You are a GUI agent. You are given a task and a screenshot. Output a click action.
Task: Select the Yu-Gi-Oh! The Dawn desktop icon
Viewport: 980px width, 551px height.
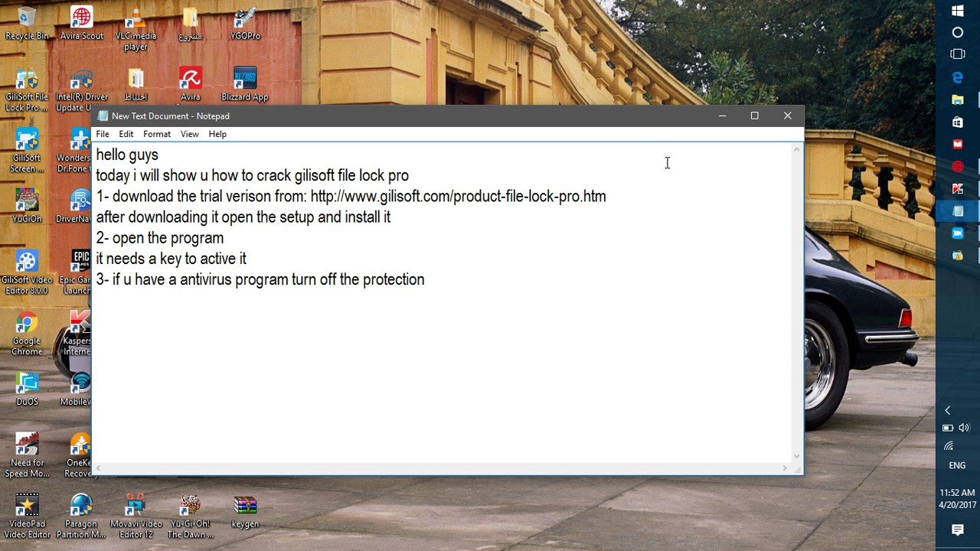[x=191, y=517]
